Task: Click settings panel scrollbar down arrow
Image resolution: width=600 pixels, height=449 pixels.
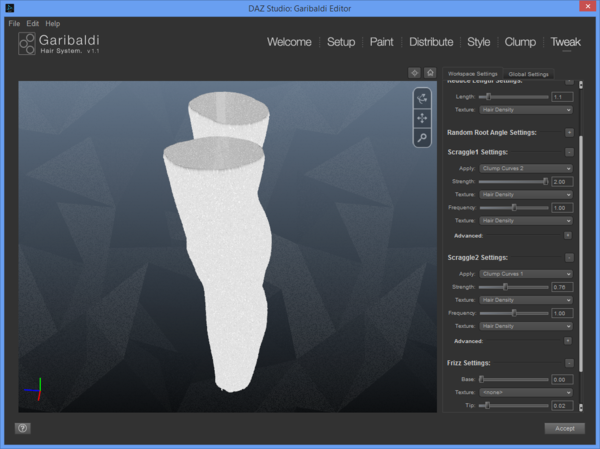Action: click(x=581, y=407)
